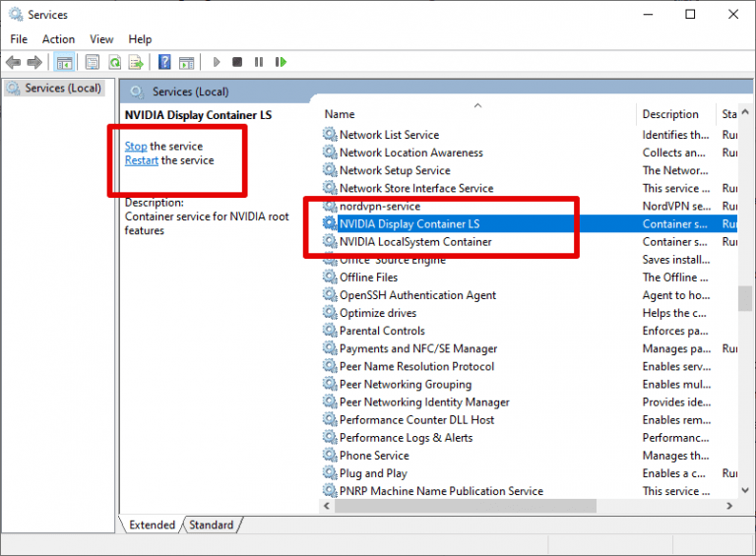This screenshot has height=556, width=756.
Task: Click the Export List toolbar icon
Action: (x=137, y=62)
